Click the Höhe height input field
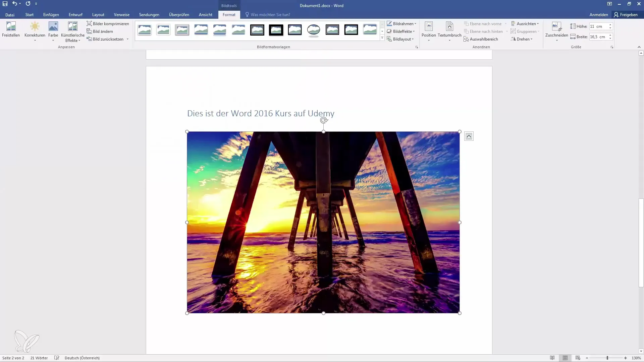Image resolution: width=644 pixels, height=362 pixels. click(x=598, y=26)
